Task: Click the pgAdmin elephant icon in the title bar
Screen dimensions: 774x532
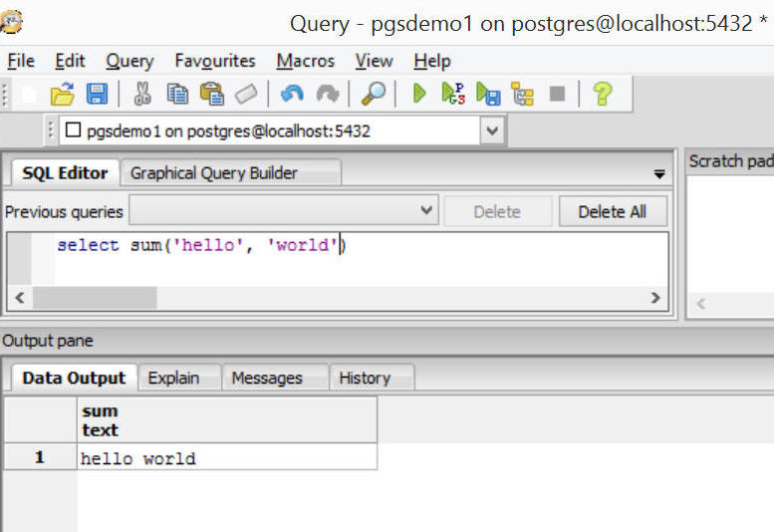Action: point(10,22)
